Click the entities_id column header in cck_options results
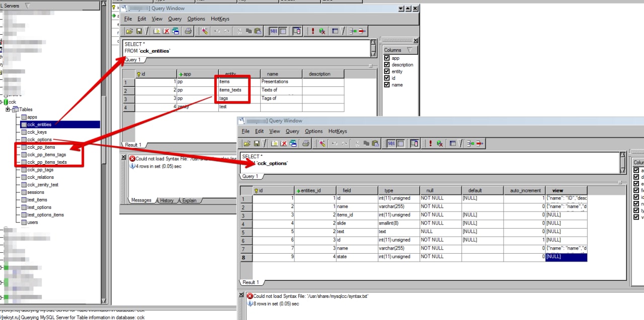Image resolution: width=644 pixels, height=320 pixels. (315, 190)
